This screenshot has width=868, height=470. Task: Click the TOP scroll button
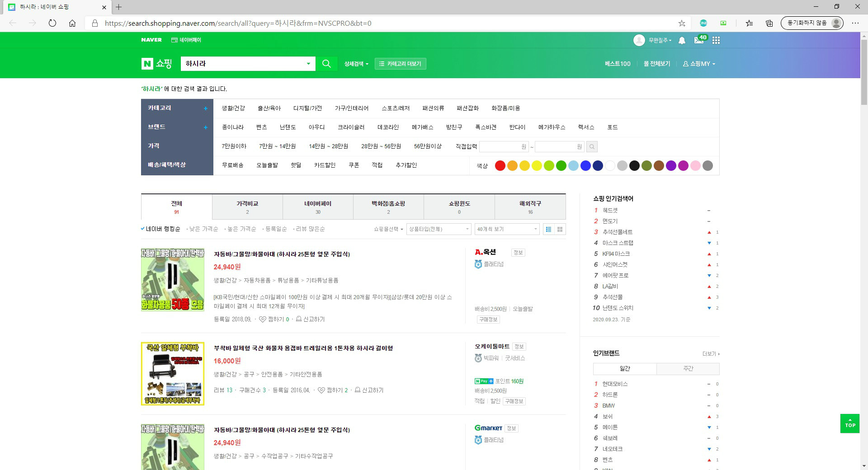pyautogui.click(x=850, y=423)
